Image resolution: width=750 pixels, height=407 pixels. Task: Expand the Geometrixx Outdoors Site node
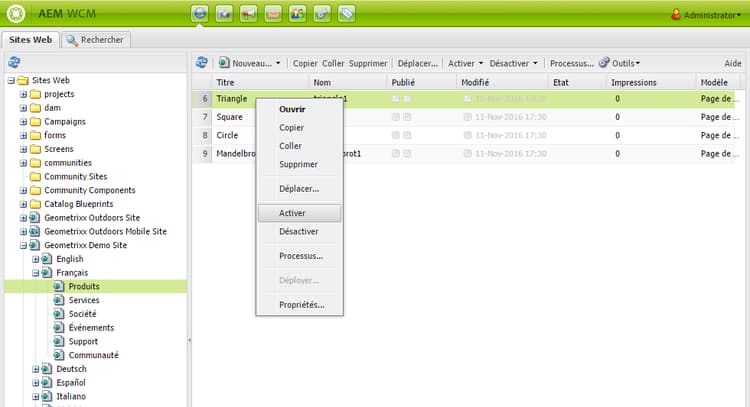pos(23,218)
